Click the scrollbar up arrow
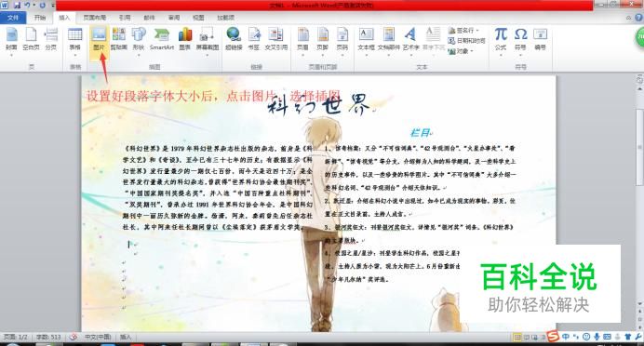Screen dimensions: 644x346 click(x=639, y=88)
